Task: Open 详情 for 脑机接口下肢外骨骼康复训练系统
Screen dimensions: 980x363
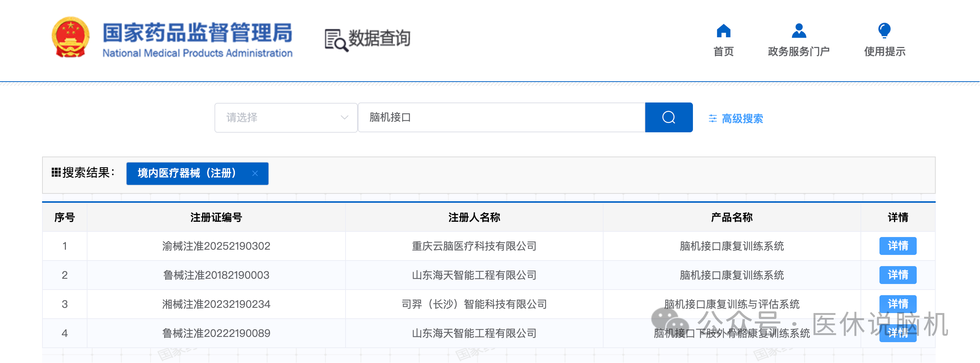Action: pos(897,333)
